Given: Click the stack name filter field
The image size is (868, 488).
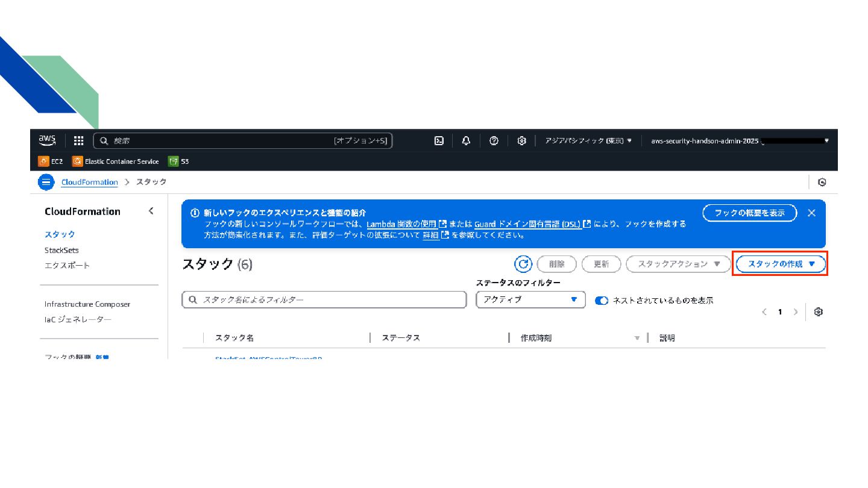Looking at the screenshot, I should pyautogui.click(x=324, y=299).
